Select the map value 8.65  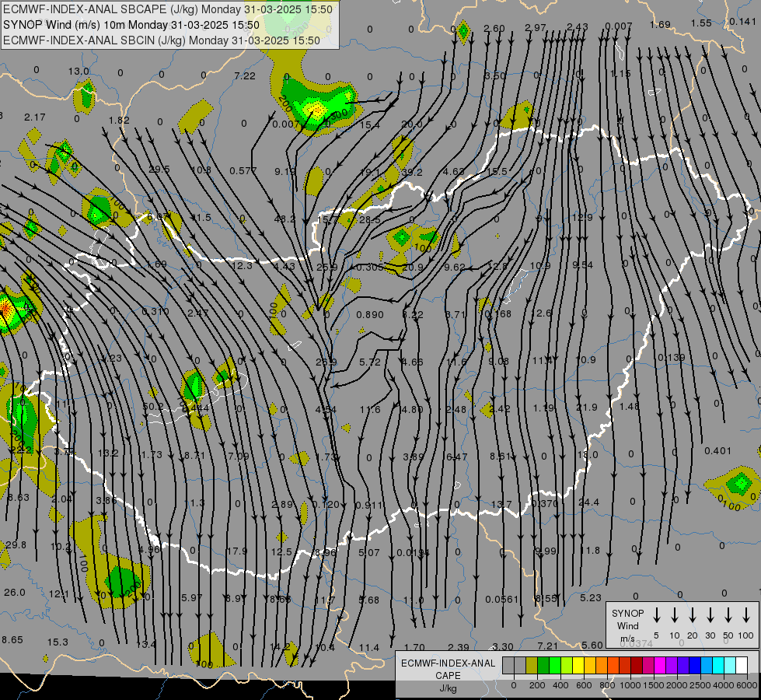(x=12, y=639)
